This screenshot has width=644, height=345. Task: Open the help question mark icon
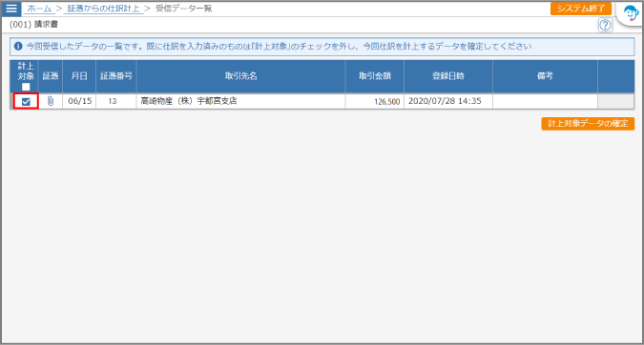click(605, 25)
